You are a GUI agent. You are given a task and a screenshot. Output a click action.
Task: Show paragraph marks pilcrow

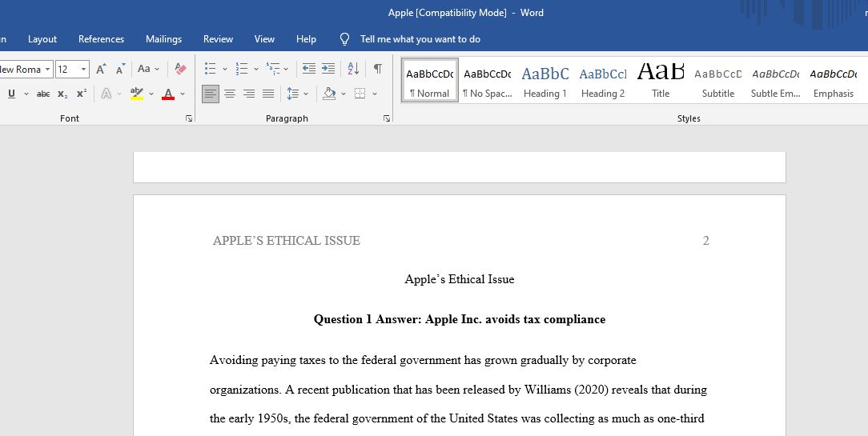pos(377,69)
